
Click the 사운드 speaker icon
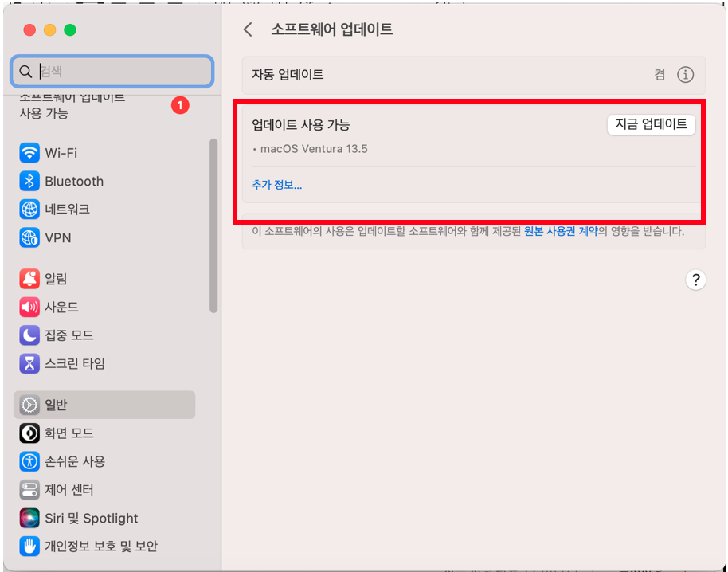[x=29, y=307]
